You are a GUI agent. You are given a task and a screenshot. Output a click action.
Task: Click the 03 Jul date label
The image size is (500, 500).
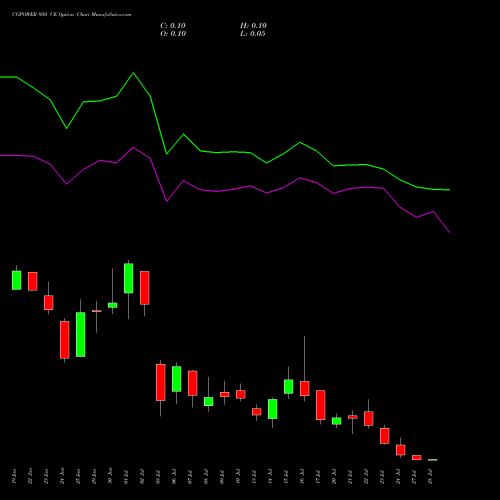point(158,476)
